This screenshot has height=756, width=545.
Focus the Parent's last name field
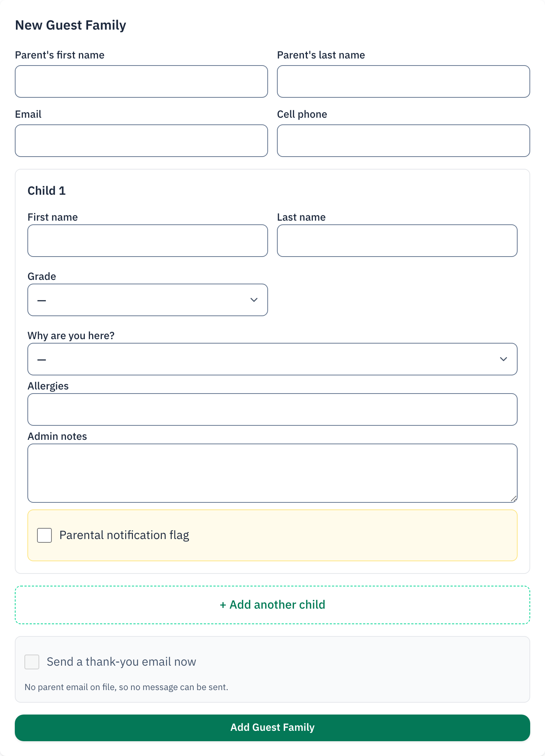(404, 81)
